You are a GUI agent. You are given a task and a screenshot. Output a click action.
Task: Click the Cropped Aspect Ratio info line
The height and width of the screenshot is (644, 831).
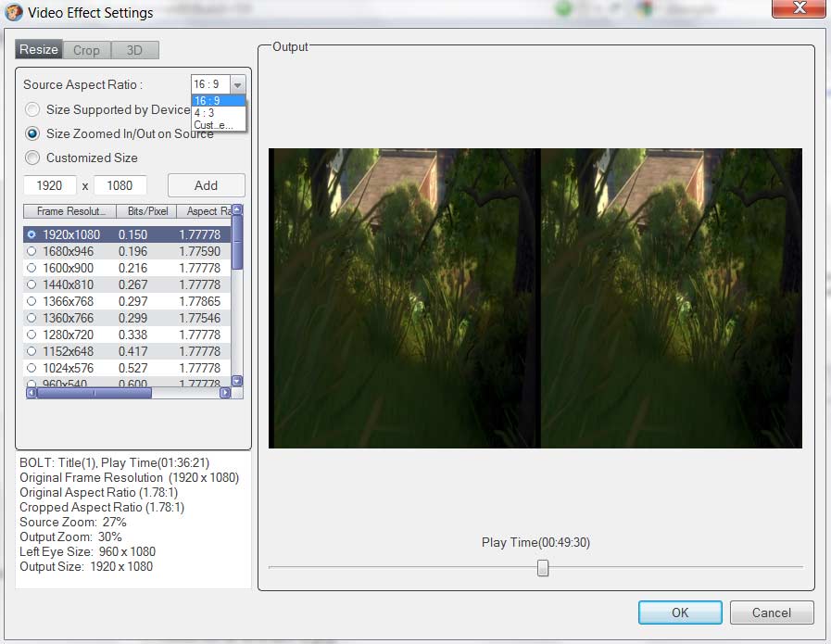click(x=102, y=507)
